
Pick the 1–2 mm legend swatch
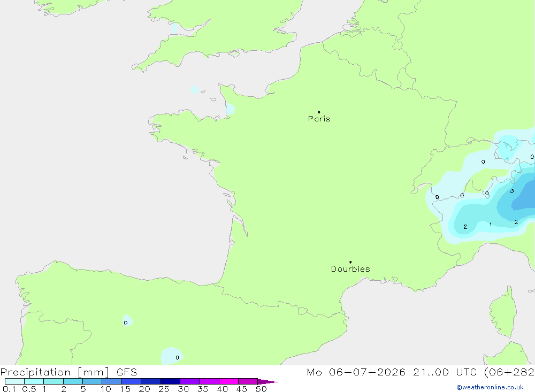click(x=53, y=381)
